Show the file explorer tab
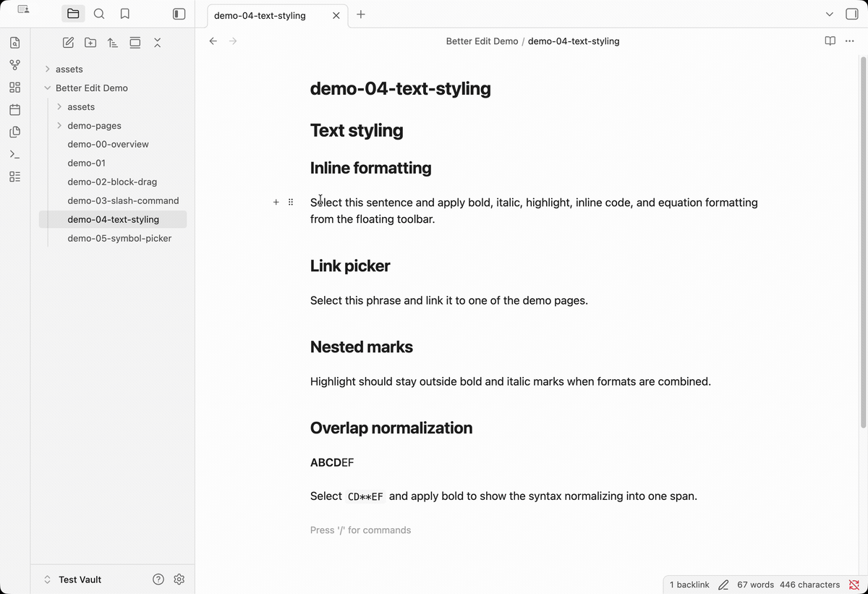 (73, 14)
